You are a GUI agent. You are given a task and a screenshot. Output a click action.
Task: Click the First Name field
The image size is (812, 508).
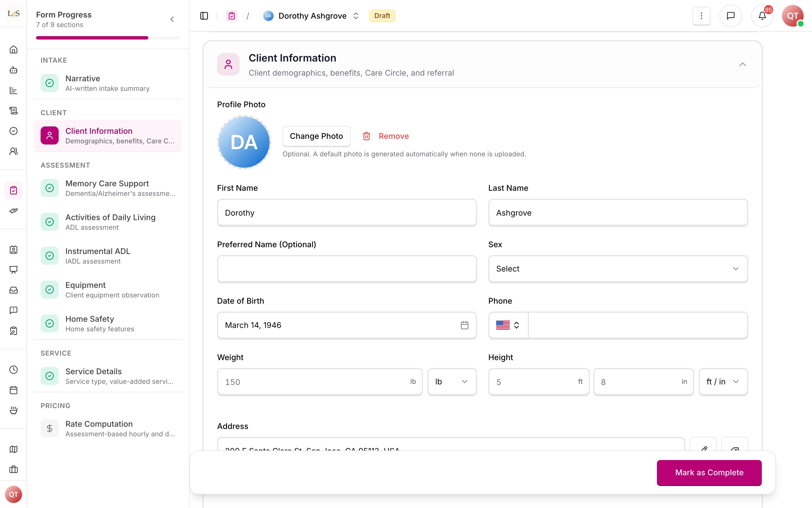(347, 213)
